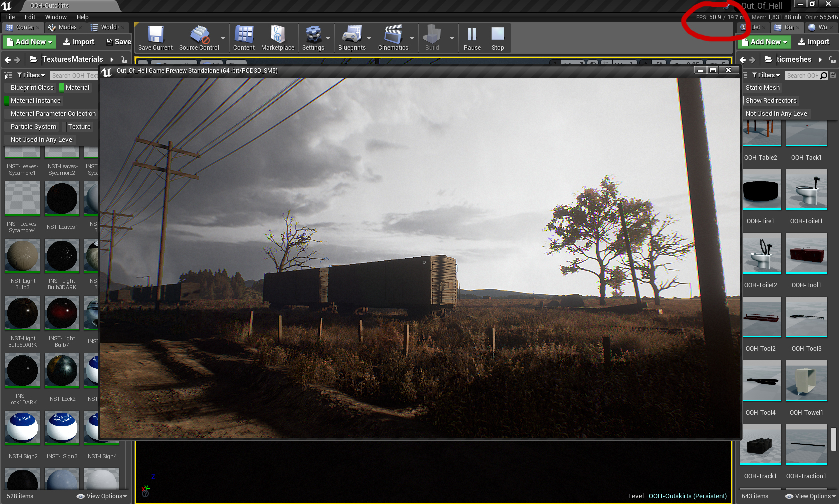Toggle the Static Mesh filter
The height and width of the screenshot is (504, 839).
[762, 88]
